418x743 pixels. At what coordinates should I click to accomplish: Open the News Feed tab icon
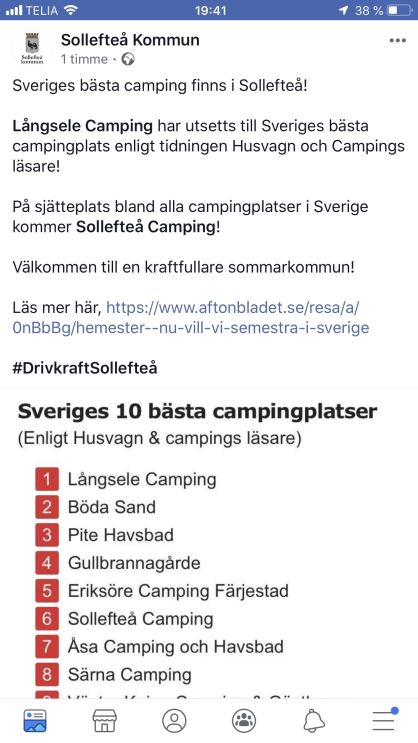tap(35, 721)
